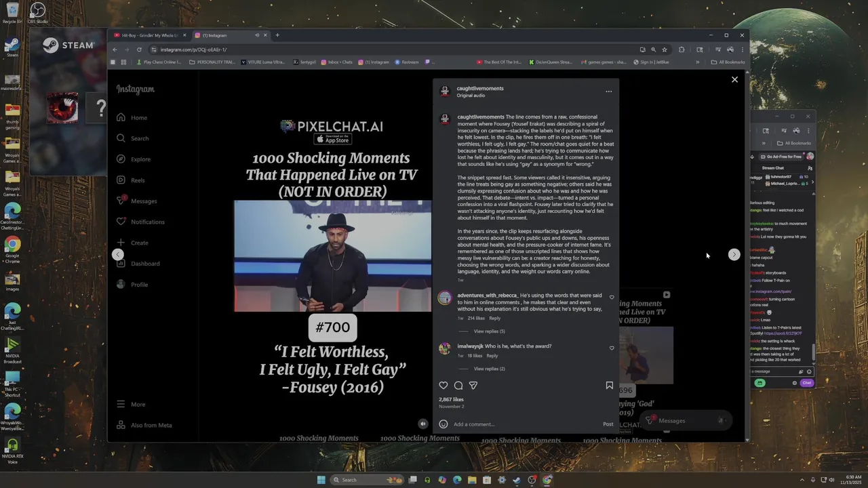Expand View replies (5)

point(489,331)
